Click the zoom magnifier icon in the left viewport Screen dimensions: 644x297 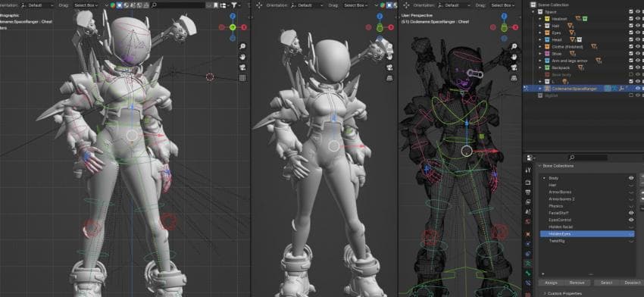click(x=242, y=46)
